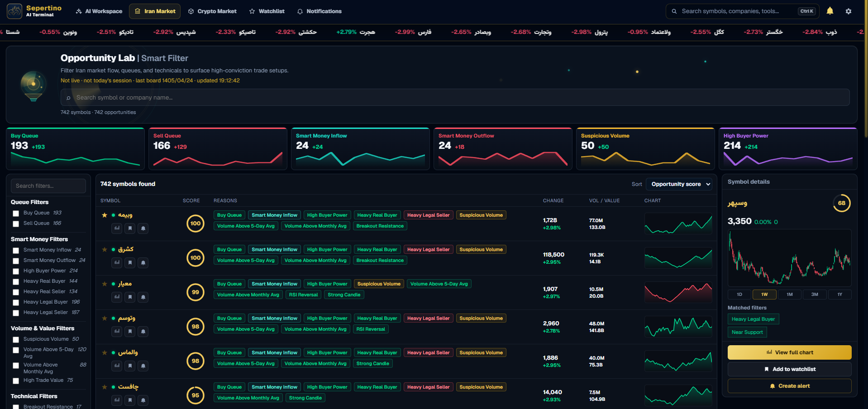Click the alert bell icon for کشرق

(x=143, y=262)
